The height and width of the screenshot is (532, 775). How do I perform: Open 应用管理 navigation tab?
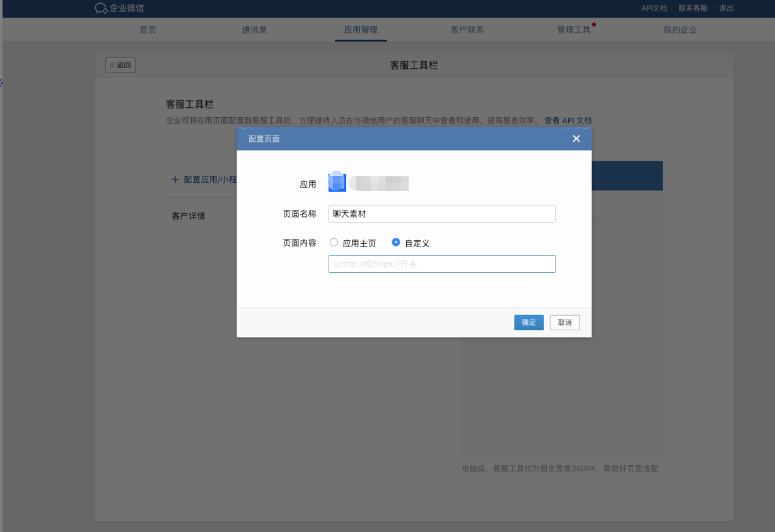[361, 30]
